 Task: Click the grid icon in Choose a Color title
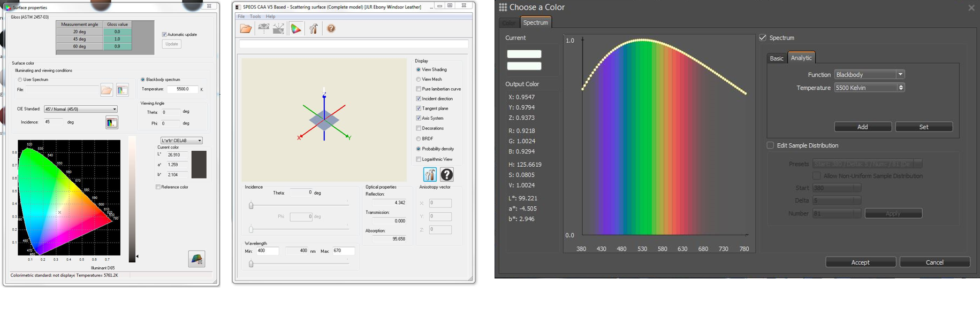pos(503,7)
